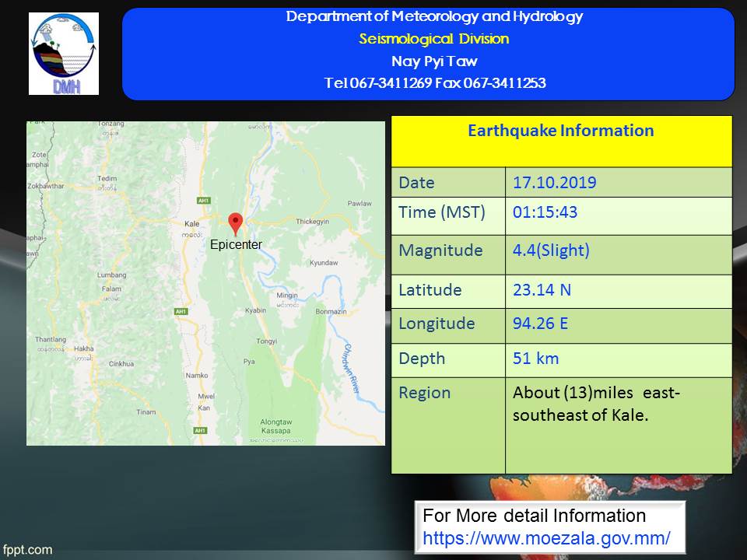The image size is (747, 560).
Task: Select the longitude value '94.26 E'
Action: click(x=540, y=324)
